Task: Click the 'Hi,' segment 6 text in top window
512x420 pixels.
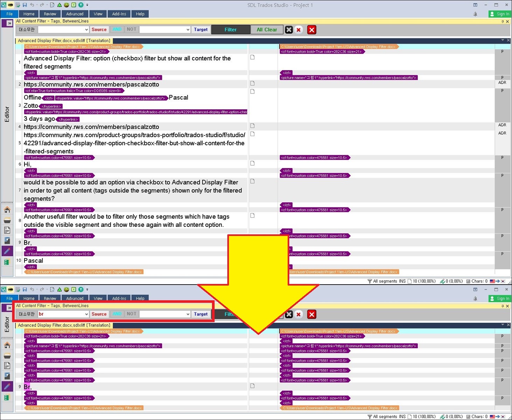Action: coord(28,164)
